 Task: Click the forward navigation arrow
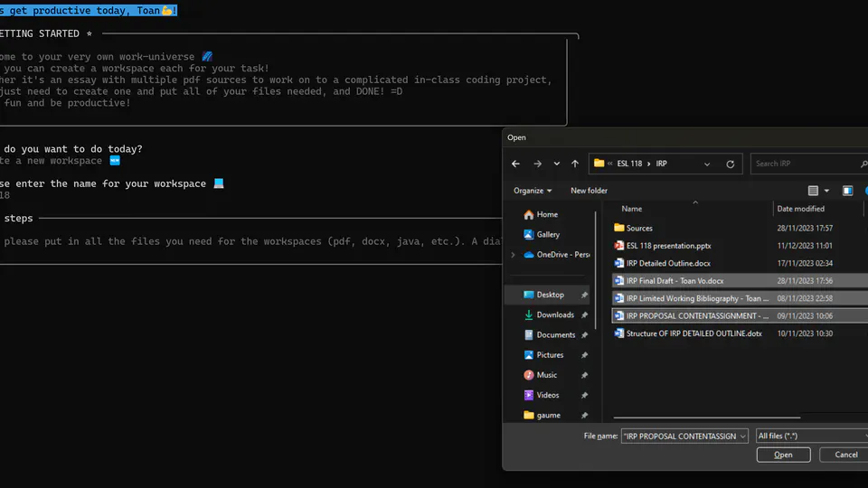pyautogui.click(x=537, y=164)
